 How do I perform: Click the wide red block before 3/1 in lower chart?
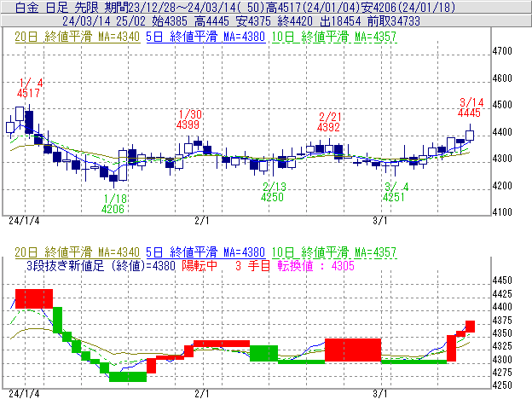(x=353, y=350)
